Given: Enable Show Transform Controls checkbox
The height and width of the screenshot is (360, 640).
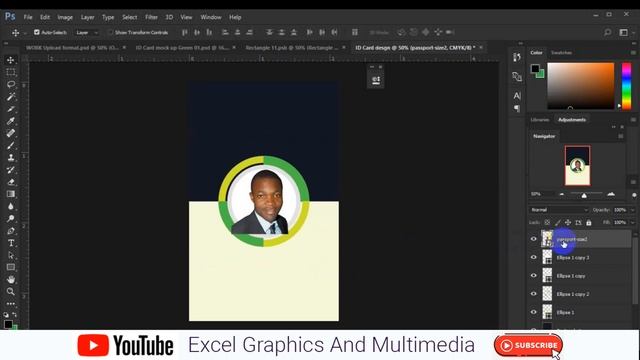Looking at the screenshot, I should (110, 32).
